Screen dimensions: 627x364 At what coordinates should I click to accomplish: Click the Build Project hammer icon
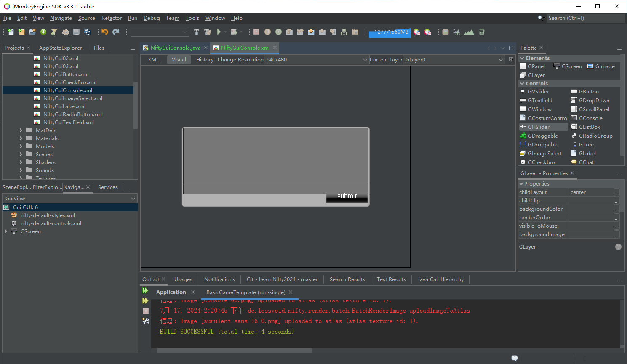pos(196,32)
